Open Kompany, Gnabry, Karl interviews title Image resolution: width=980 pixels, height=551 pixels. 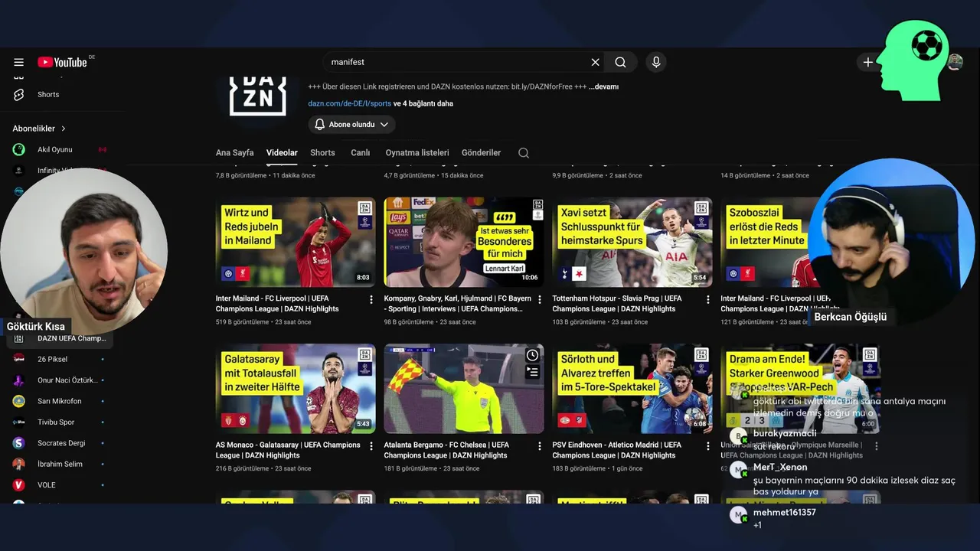[458, 304]
